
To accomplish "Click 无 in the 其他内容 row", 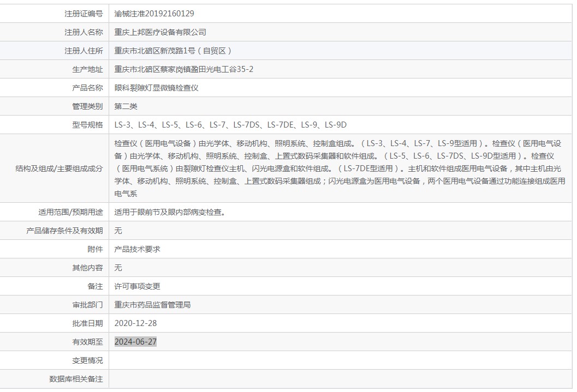I will pos(118,268).
